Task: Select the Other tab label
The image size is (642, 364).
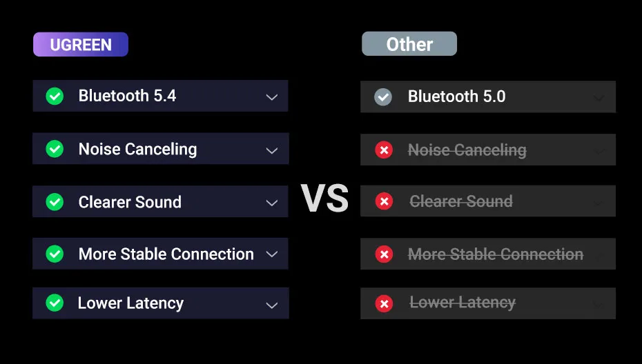Action: tap(409, 44)
